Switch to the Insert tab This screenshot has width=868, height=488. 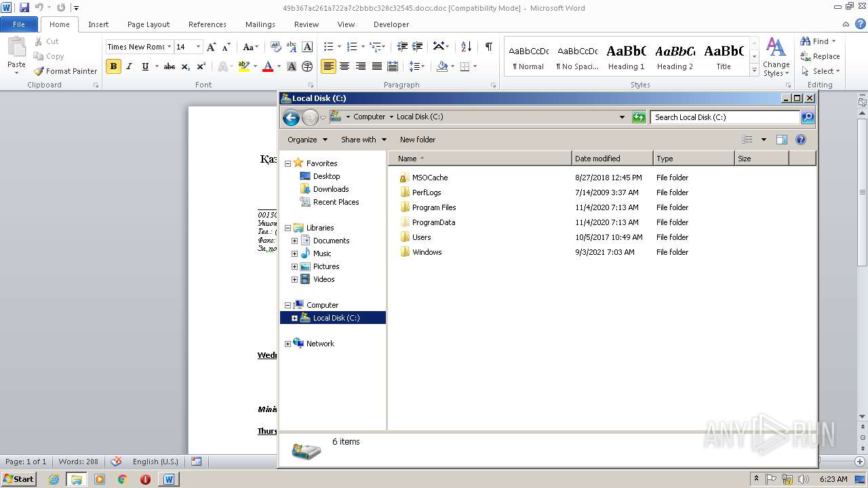98,24
